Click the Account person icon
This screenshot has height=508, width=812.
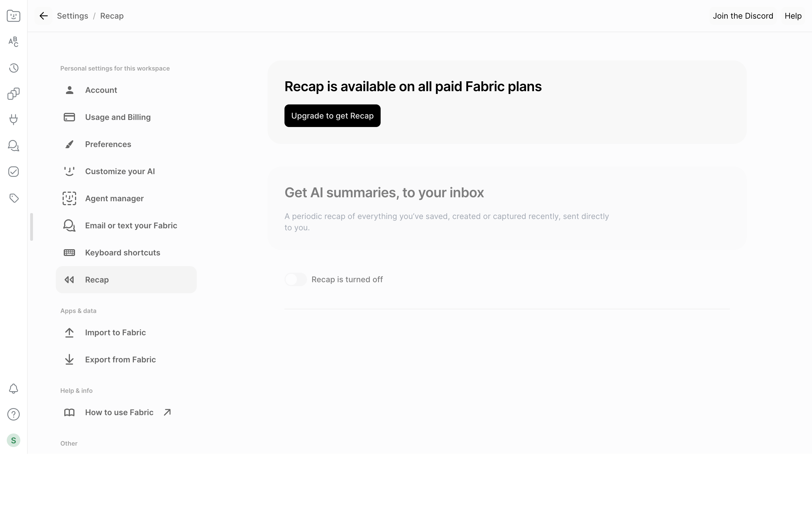(x=69, y=90)
